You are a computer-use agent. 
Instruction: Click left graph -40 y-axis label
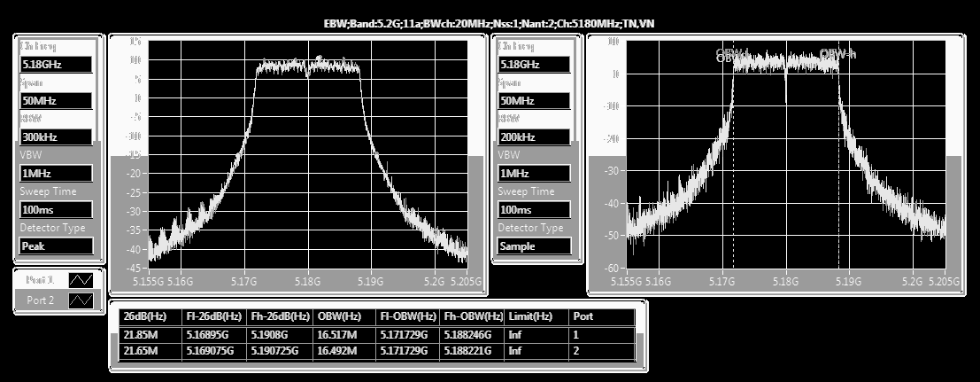click(x=133, y=249)
